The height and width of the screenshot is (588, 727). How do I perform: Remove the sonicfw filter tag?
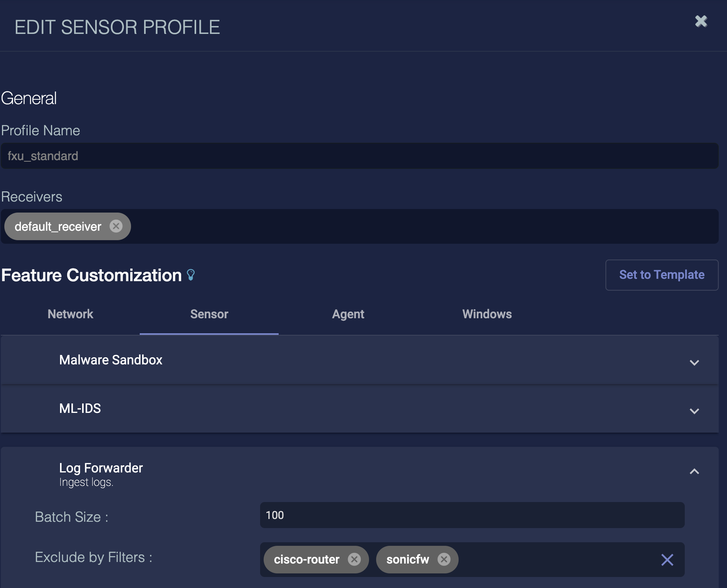click(x=444, y=559)
